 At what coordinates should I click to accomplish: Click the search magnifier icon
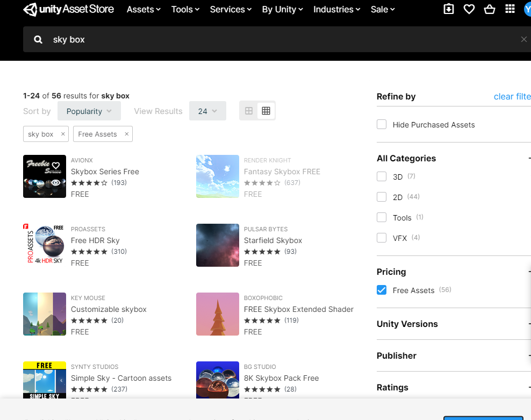(38, 40)
